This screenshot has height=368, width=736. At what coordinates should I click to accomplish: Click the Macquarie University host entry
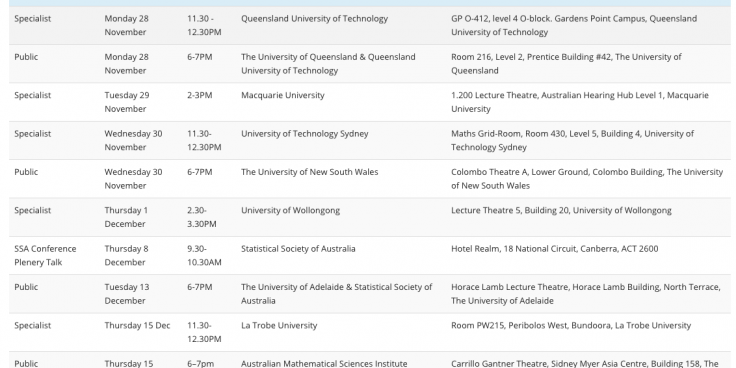tap(283, 95)
